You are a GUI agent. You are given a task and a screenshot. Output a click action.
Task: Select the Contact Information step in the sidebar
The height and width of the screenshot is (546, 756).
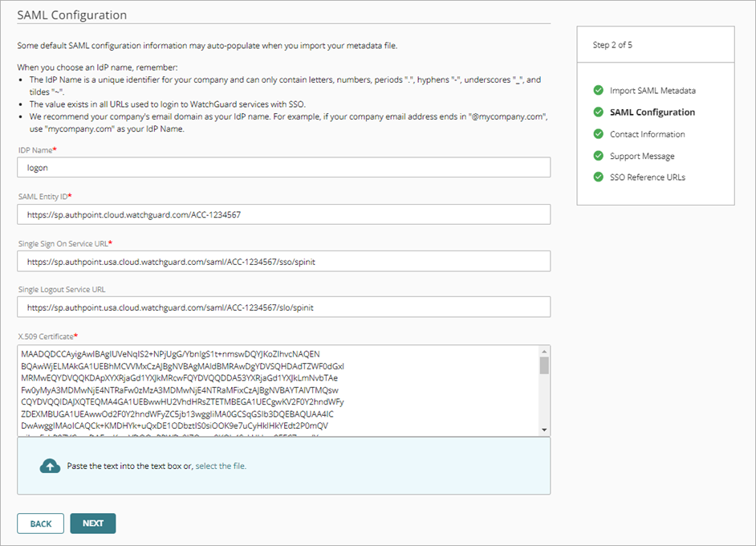pos(648,134)
